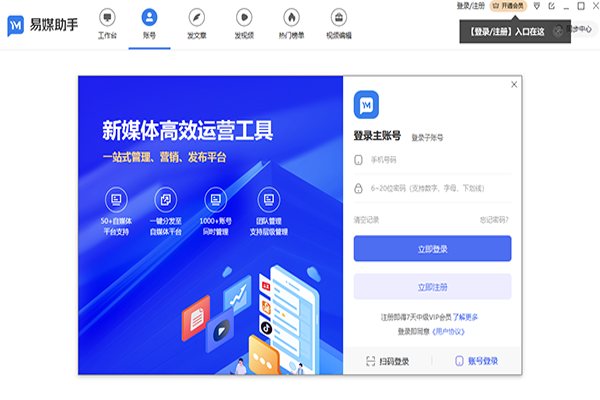Click the 忘记密码? link
Image resolution: width=600 pixels, height=400 pixels.
tap(494, 220)
